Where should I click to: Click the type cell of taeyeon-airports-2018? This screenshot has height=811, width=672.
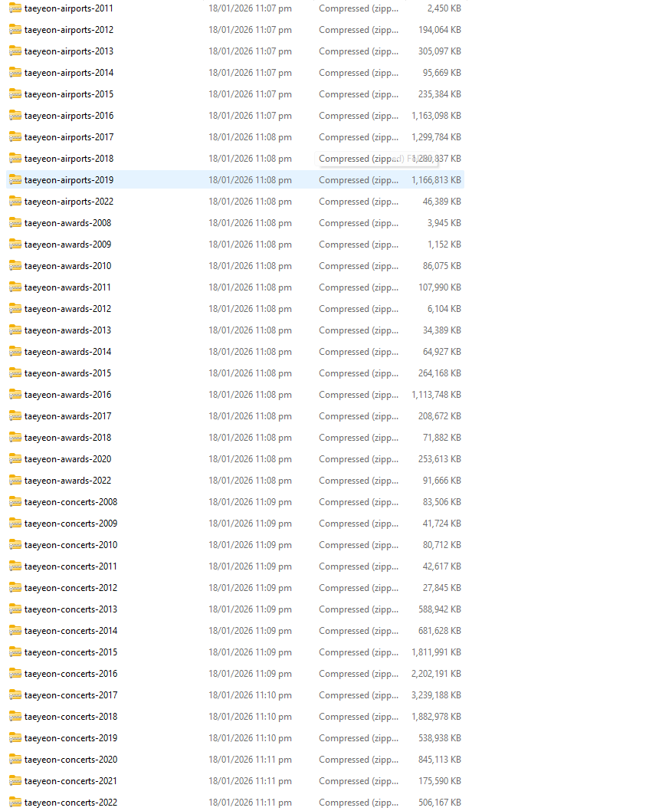[359, 159]
